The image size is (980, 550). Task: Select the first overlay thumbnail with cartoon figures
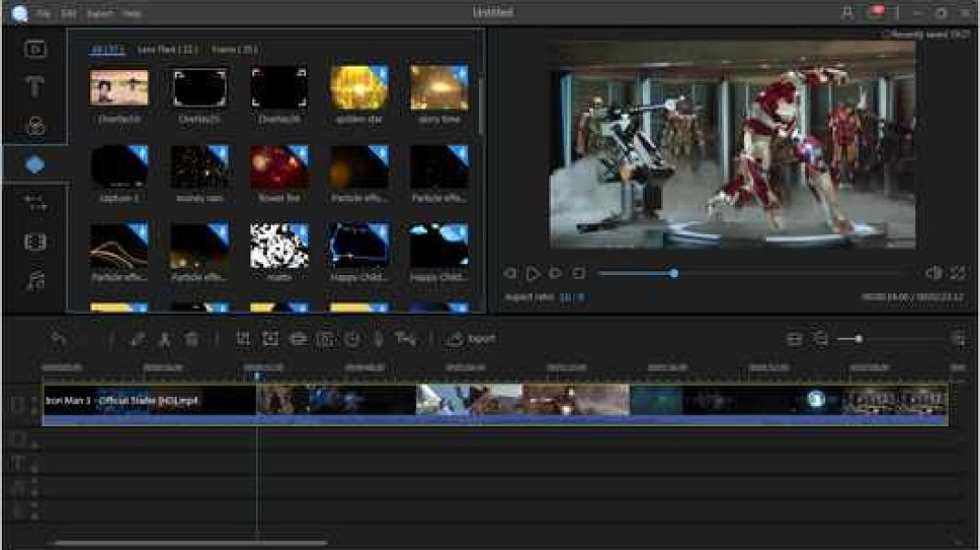(x=118, y=87)
